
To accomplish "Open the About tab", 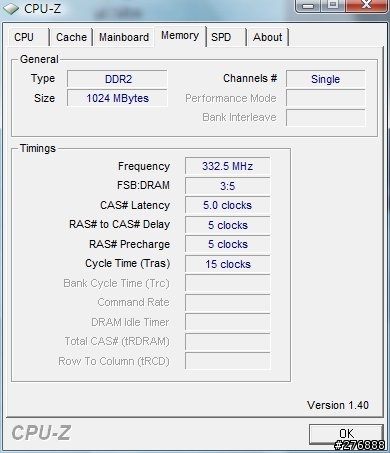I will [268, 37].
